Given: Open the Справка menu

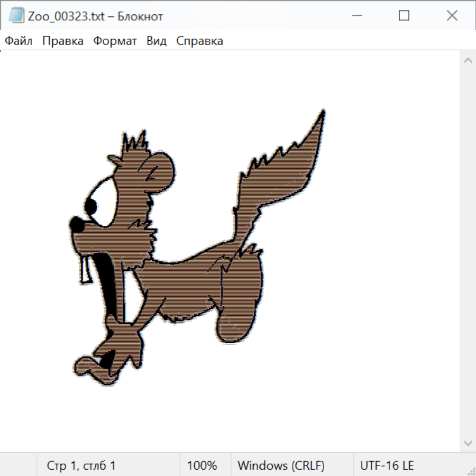Looking at the screenshot, I should click(199, 41).
